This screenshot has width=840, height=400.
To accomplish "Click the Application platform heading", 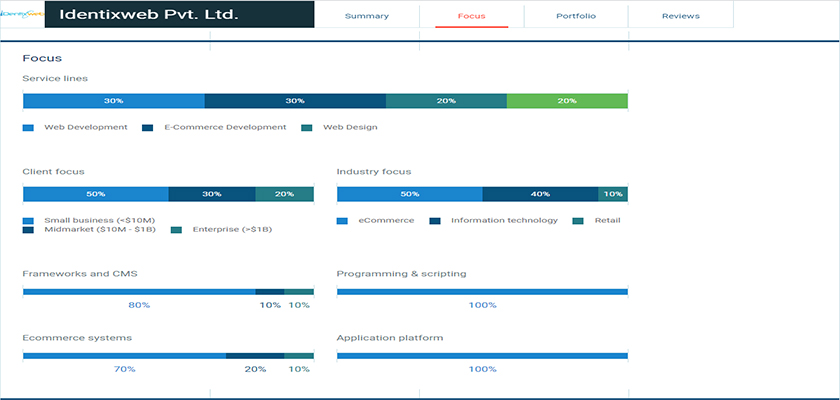I will coord(390,338).
